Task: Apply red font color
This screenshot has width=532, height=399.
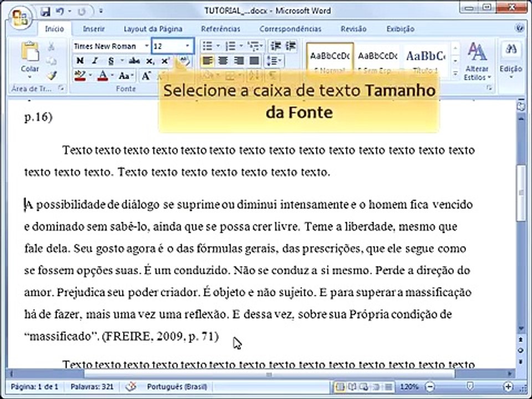Action: [x=103, y=76]
